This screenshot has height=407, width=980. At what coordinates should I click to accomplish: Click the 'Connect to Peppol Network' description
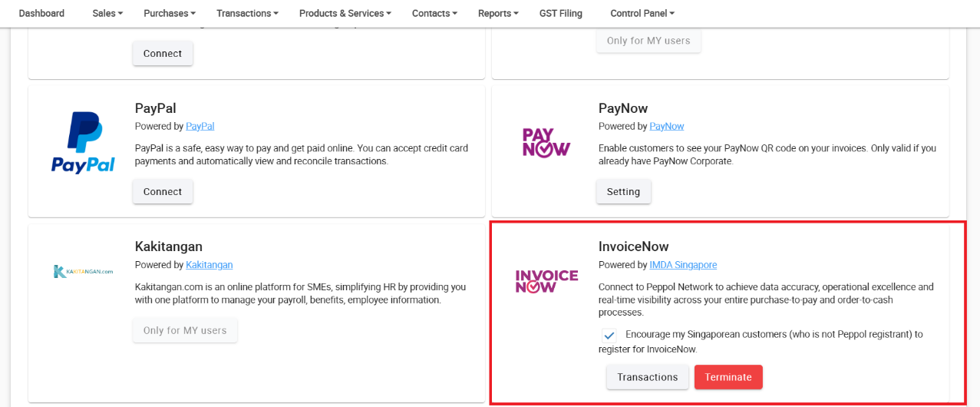766,299
